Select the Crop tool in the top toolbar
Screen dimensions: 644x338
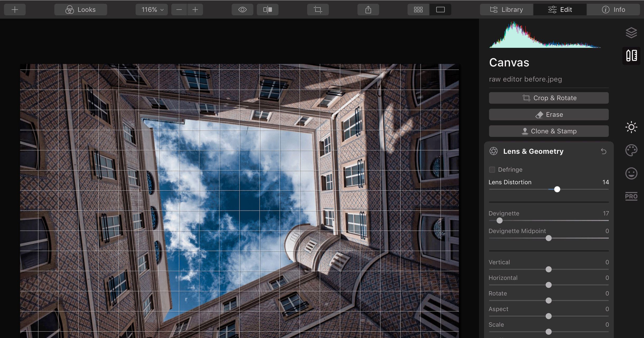coord(318,9)
